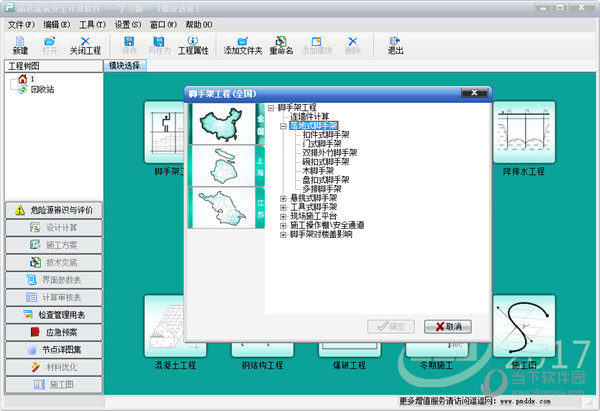Open 冬期施工 module label
The image size is (600, 411).
coord(437,365)
